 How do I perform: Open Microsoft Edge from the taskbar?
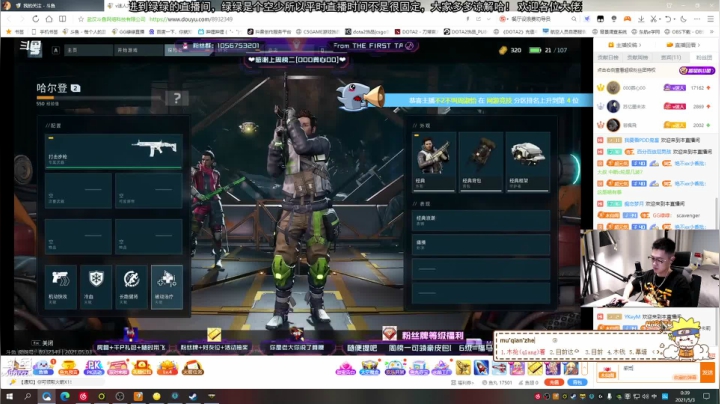pos(65,396)
